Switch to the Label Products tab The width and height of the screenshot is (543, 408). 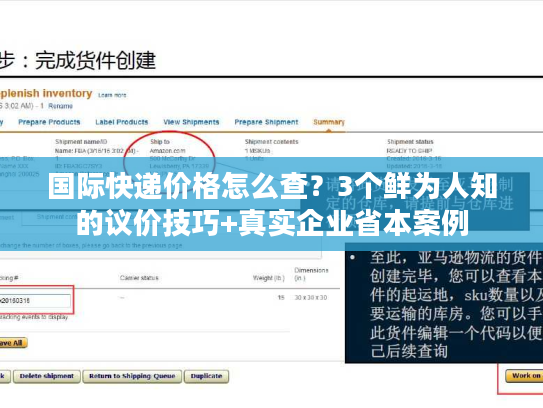click(x=122, y=122)
